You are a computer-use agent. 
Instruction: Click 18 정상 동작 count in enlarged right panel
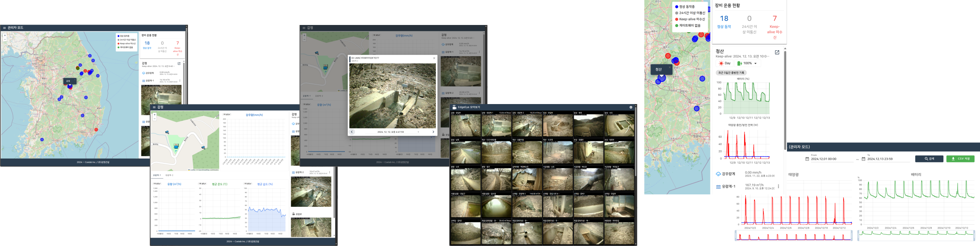724,22
